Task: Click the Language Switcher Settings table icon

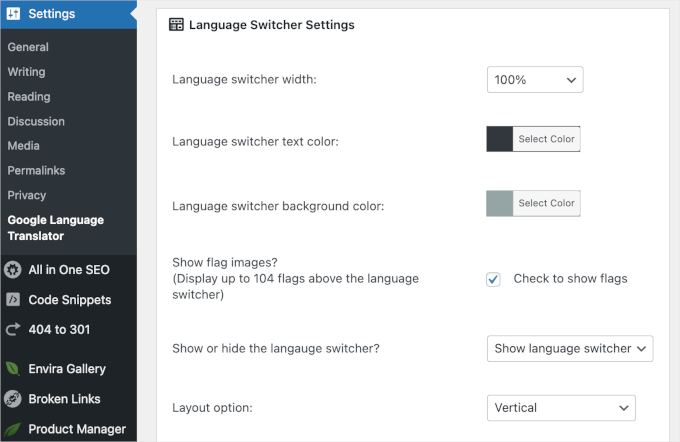Action: 176,25
